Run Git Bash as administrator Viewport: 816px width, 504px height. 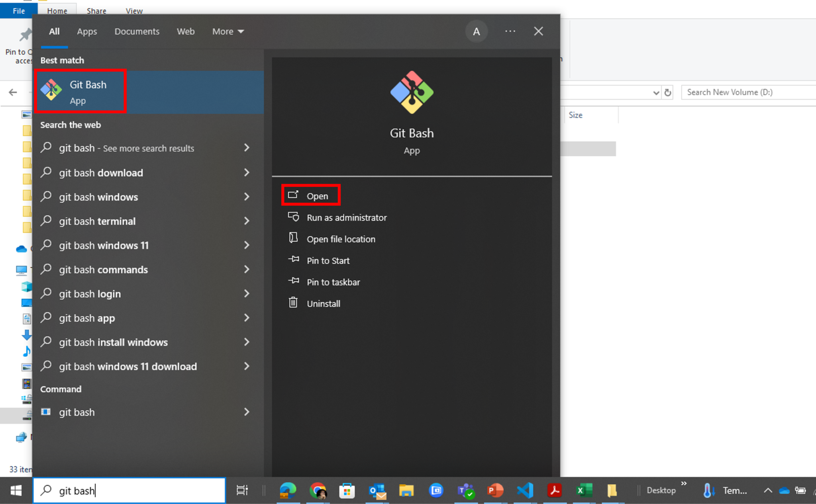pyautogui.click(x=346, y=217)
